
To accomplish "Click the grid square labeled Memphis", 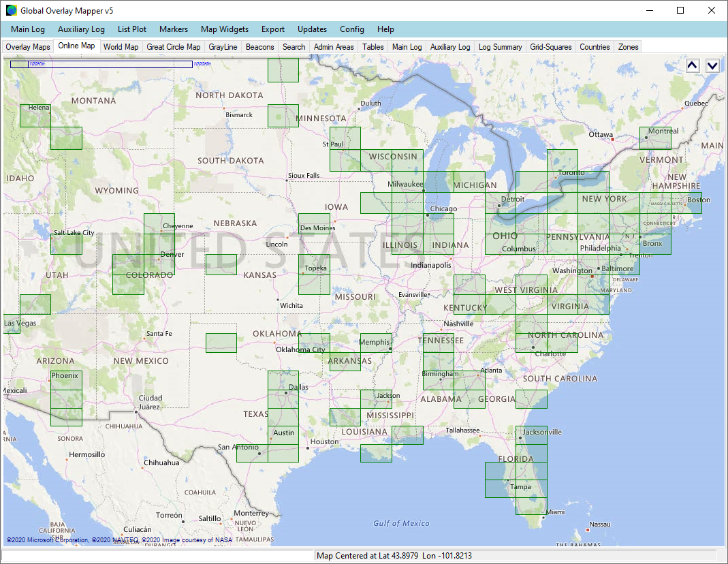I will (376, 343).
